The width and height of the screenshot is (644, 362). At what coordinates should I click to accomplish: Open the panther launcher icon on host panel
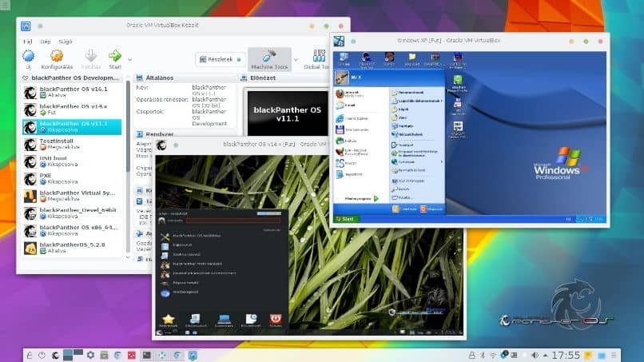(x=55, y=356)
